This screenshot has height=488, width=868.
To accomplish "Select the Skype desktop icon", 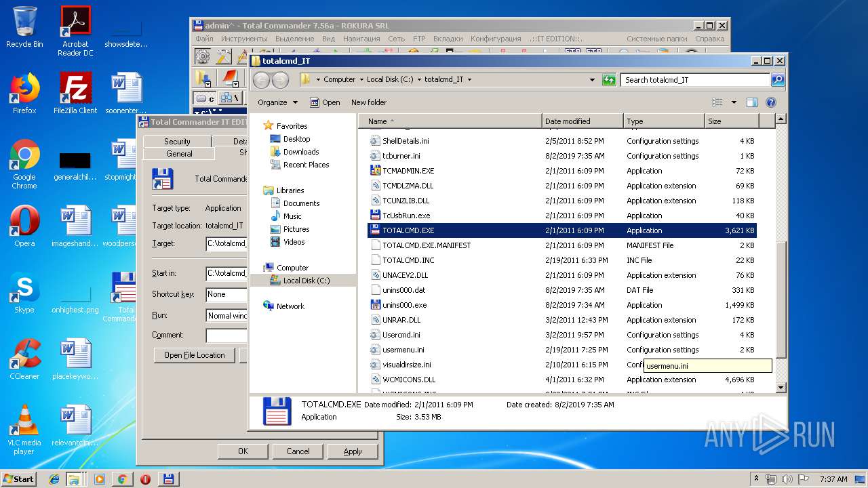I will (x=24, y=293).
